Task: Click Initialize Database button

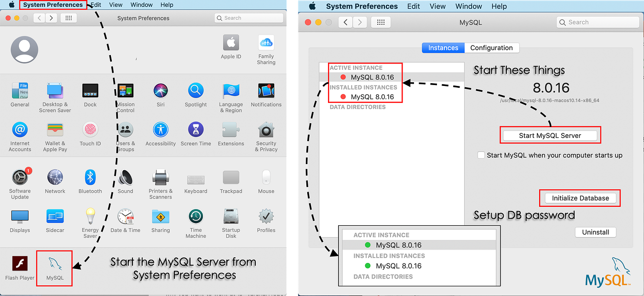Action: [580, 198]
